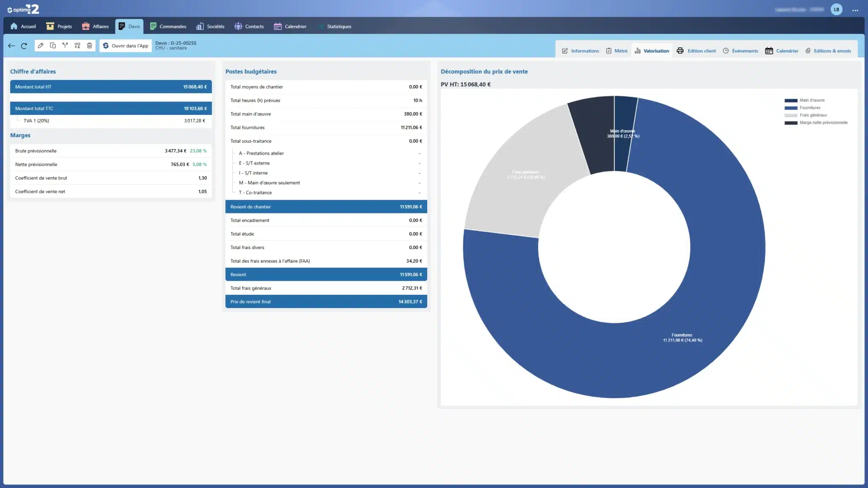Toggle Marge nette prévisionnelle legend entry
The height and width of the screenshot is (488, 868).
click(x=823, y=123)
